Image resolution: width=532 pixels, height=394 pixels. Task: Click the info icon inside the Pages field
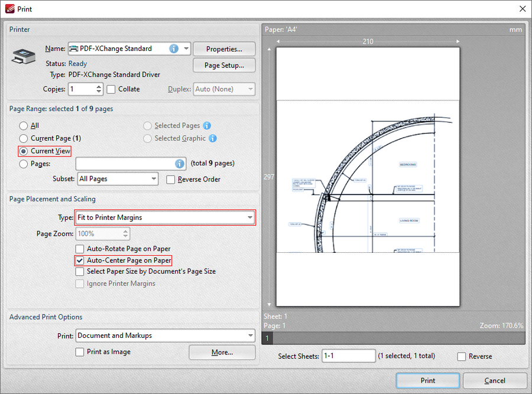pyautogui.click(x=180, y=164)
